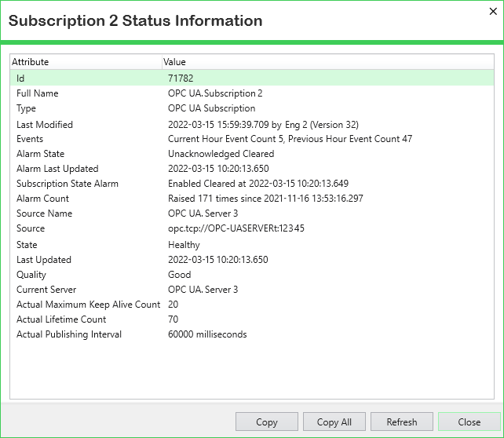Select the Events row
Screen dimensions: 504x438
tap(30, 139)
